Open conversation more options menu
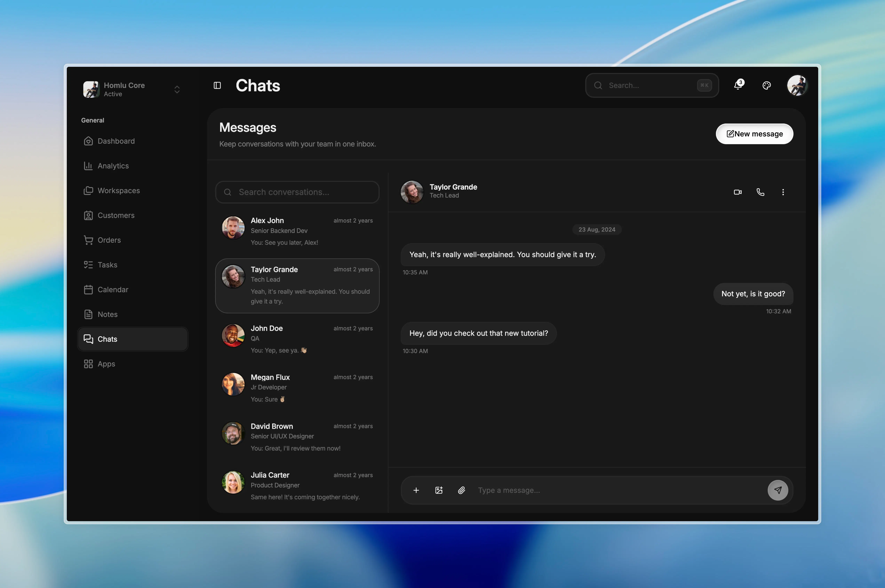The height and width of the screenshot is (588, 885). (783, 192)
